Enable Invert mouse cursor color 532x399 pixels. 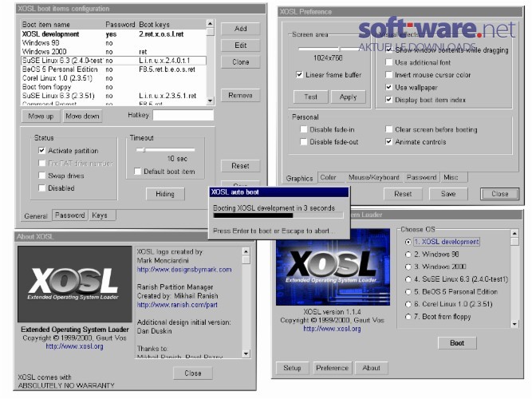388,75
